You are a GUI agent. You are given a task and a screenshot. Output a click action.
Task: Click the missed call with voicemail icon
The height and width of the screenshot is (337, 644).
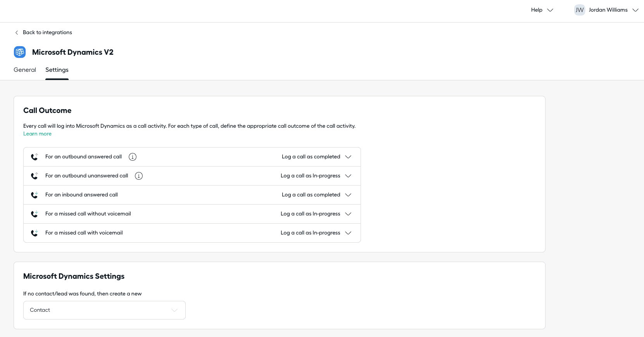click(35, 233)
